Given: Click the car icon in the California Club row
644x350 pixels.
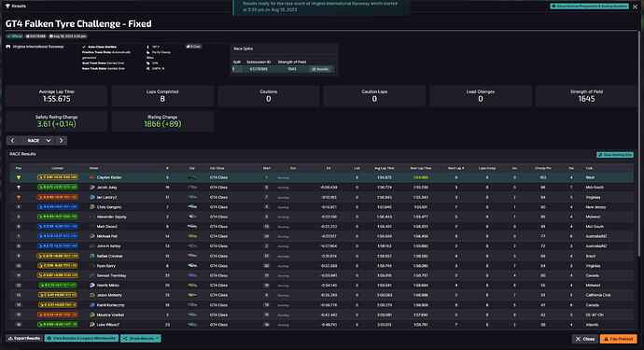Looking at the screenshot, I should pyautogui.click(x=192, y=295).
